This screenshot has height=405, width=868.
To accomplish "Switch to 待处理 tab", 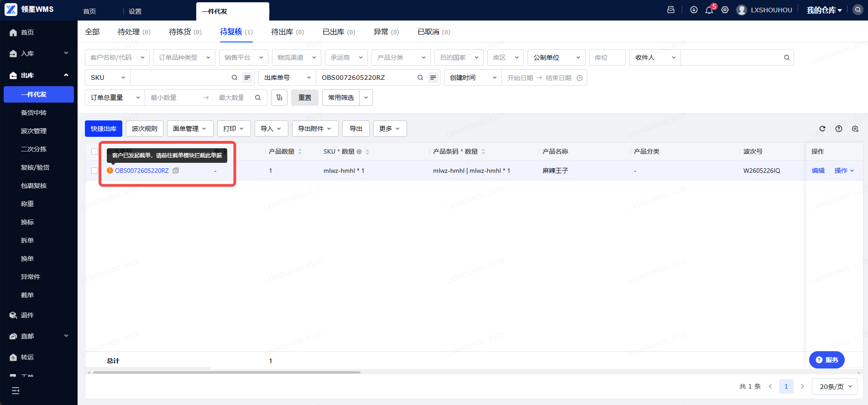I will pyautogui.click(x=134, y=32).
